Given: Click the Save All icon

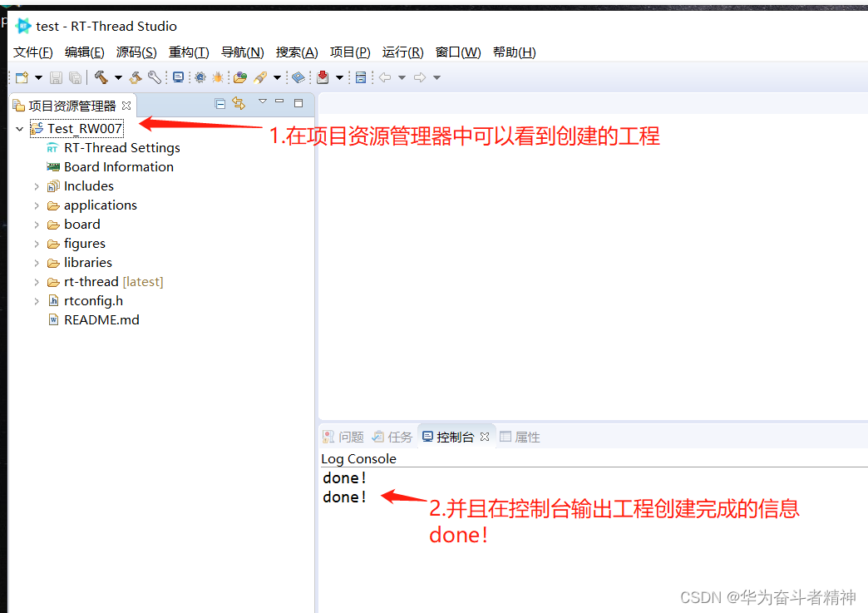Looking at the screenshot, I should (76, 77).
